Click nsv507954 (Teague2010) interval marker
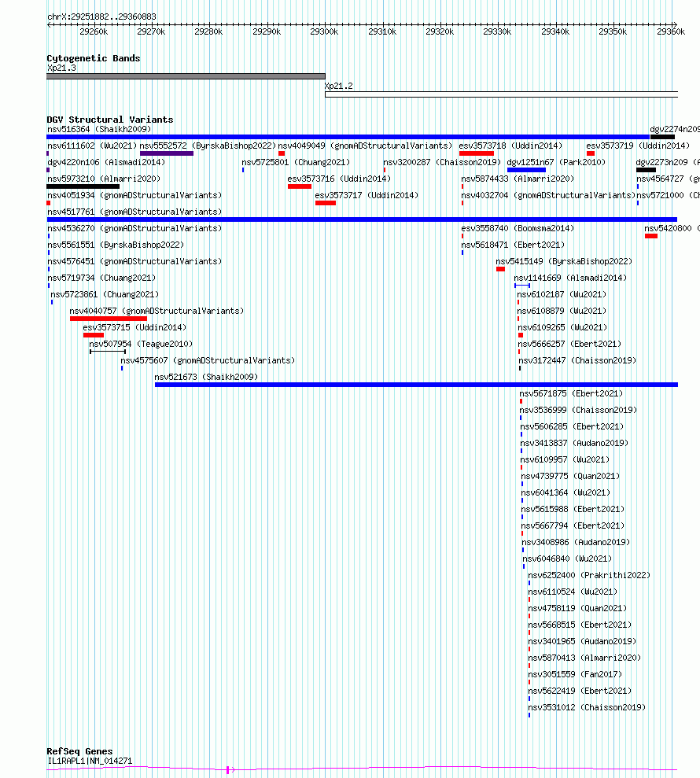The image size is (700, 778). pos(108,352)
